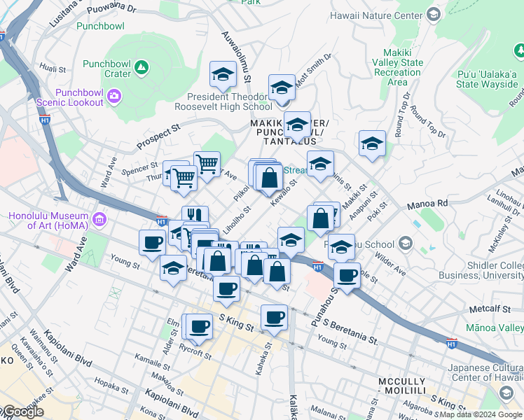Select the Japanese Cultural Center of Hawaii label
The image size is (524, 420).
(x=485, y=372)
